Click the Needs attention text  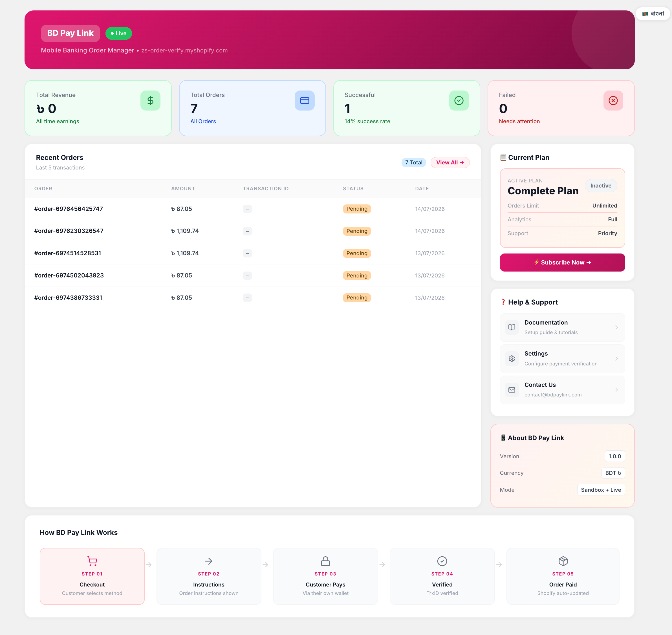tap(519, 121)
